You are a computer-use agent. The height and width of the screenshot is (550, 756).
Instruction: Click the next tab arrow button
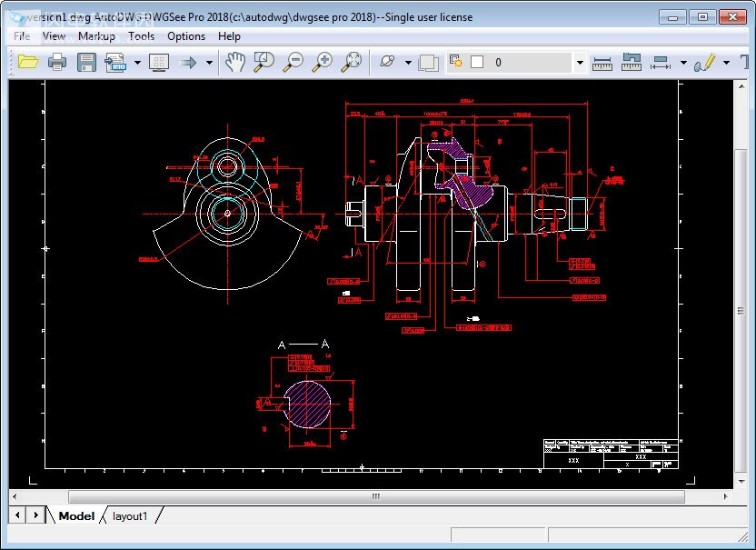(35, 515)
